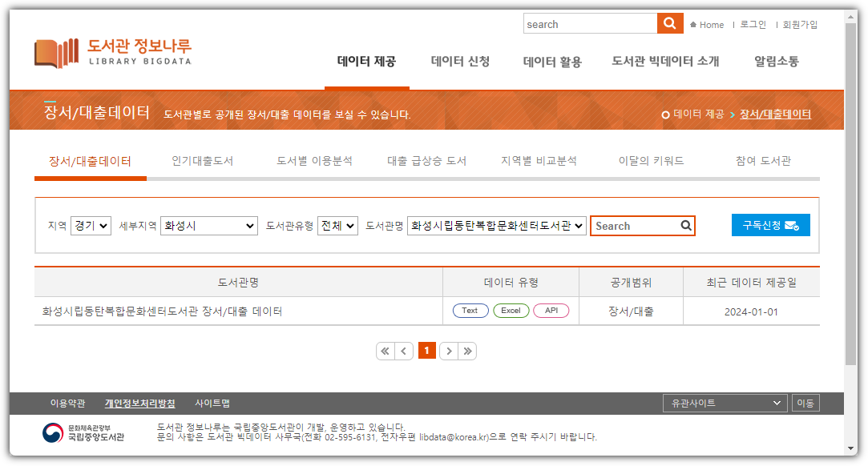Switch to the 이달의 키워드 tab
Screen dimensions: 868x466
(x=651, y=161)
